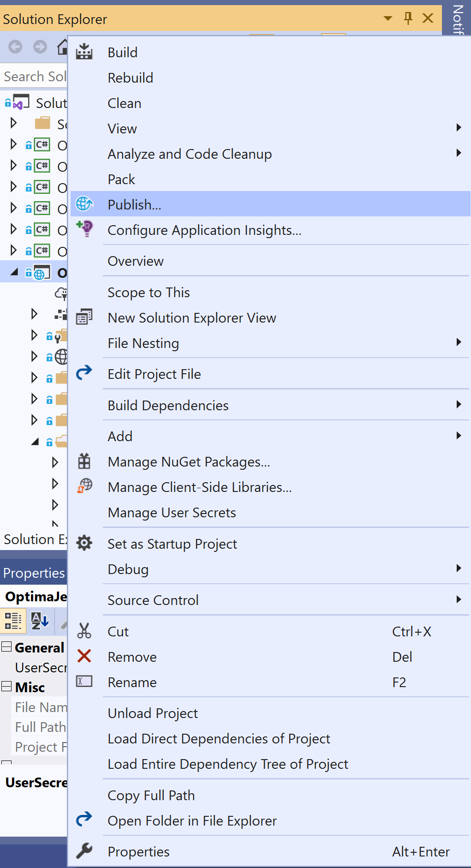Click the Build factory icon
The image size is (471, 868).
(x=84, y=52)
